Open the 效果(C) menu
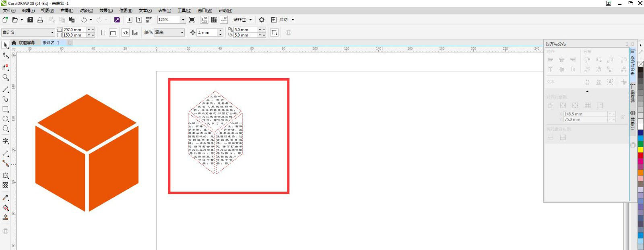Image resolution: width=644 pixels, height=250 pixels. pos(106,10)
